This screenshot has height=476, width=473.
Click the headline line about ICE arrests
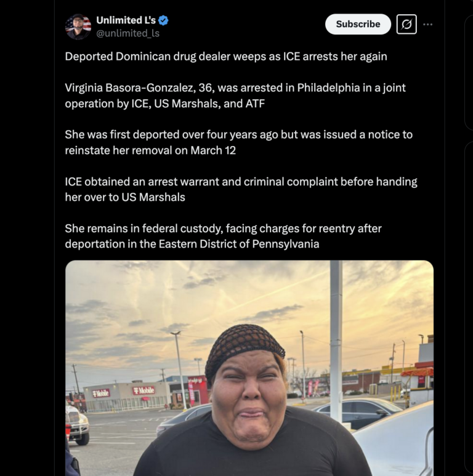click(x=226, y=57)
